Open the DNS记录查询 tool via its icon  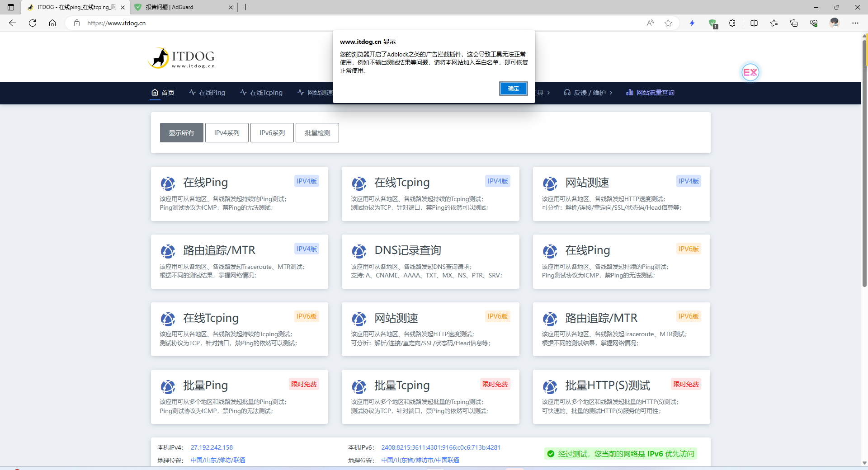pos(359,251)
